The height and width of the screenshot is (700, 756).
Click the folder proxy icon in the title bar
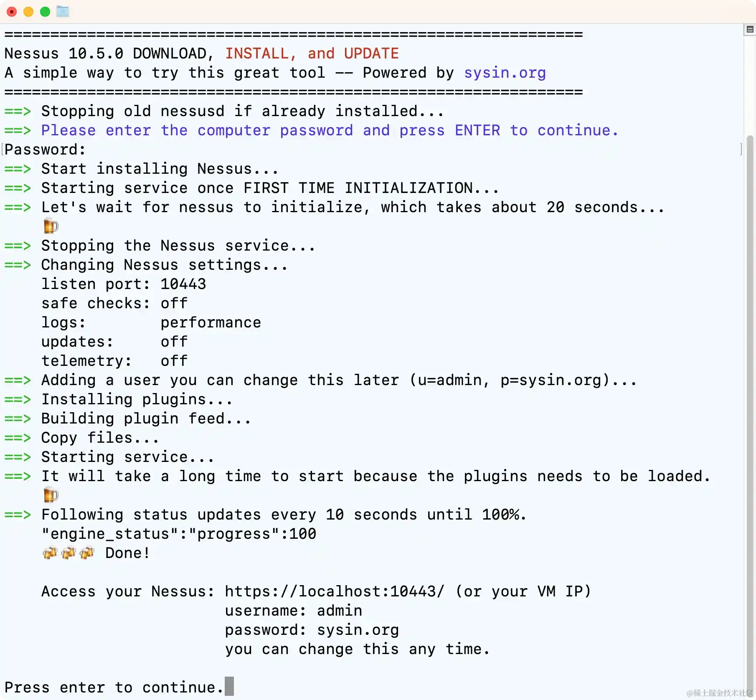62,12
